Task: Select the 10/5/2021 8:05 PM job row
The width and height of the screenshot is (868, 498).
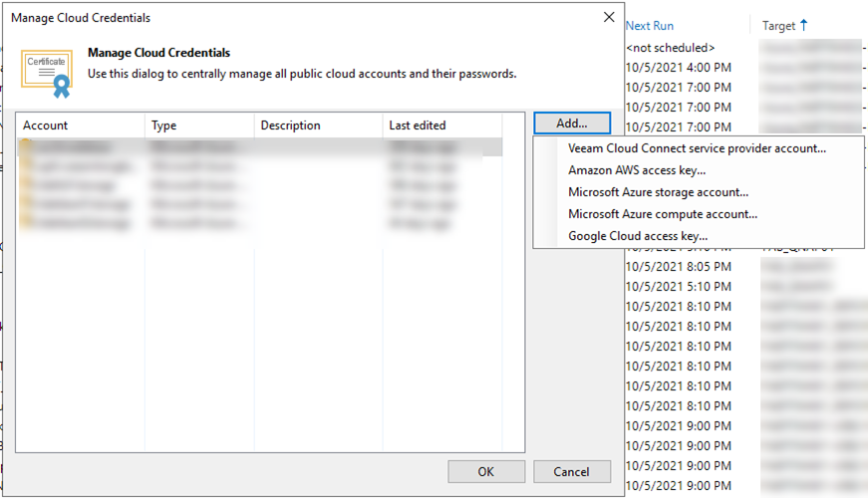Action: click(678, 267)
